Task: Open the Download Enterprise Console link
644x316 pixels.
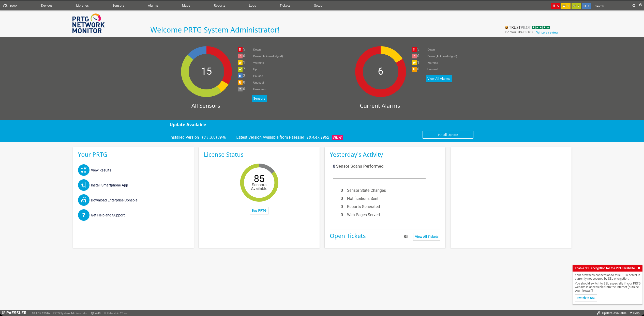Action: click(114, 200)
